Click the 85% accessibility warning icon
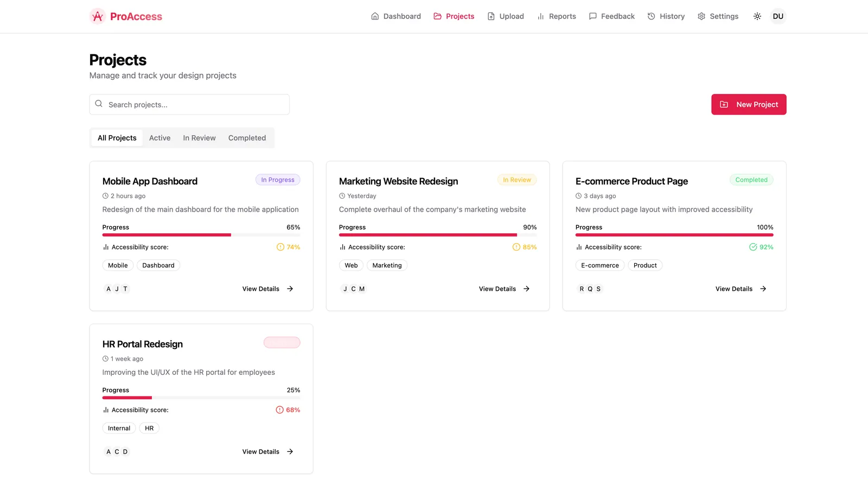Viewport: 868px width, 498px height. click(x=516, y=247)
